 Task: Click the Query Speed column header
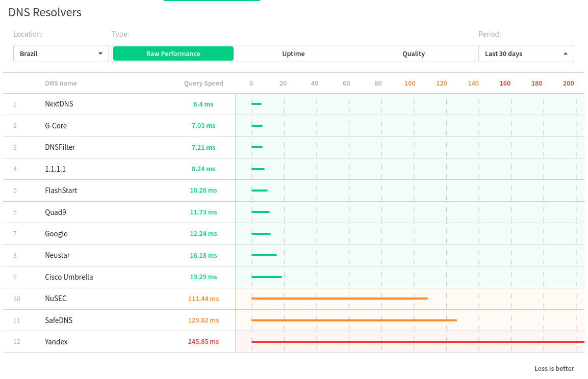(203, 83)
